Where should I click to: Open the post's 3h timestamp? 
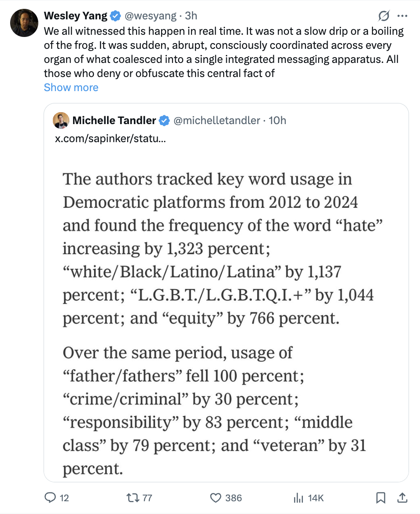pyautogui.click(x=191, y=16)
